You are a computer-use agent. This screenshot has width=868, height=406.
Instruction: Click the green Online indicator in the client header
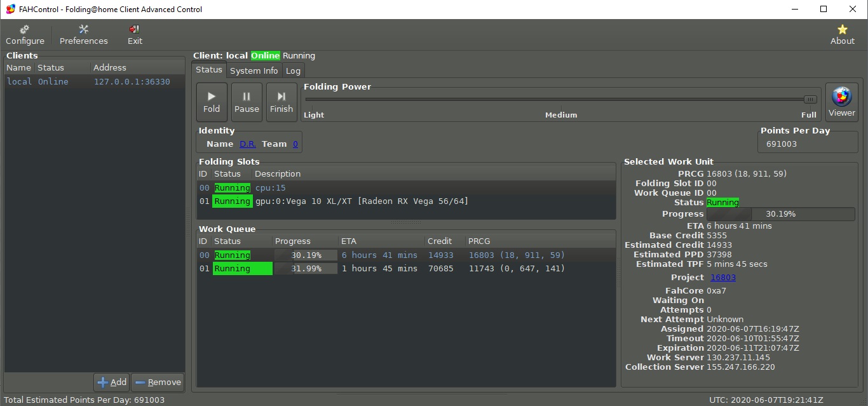point(265,56)
